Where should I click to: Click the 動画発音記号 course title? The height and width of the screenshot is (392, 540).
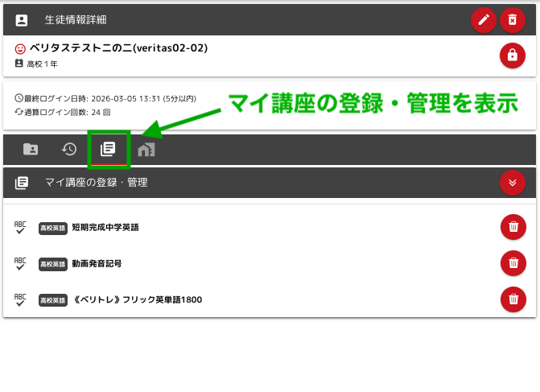pos(97,263)
